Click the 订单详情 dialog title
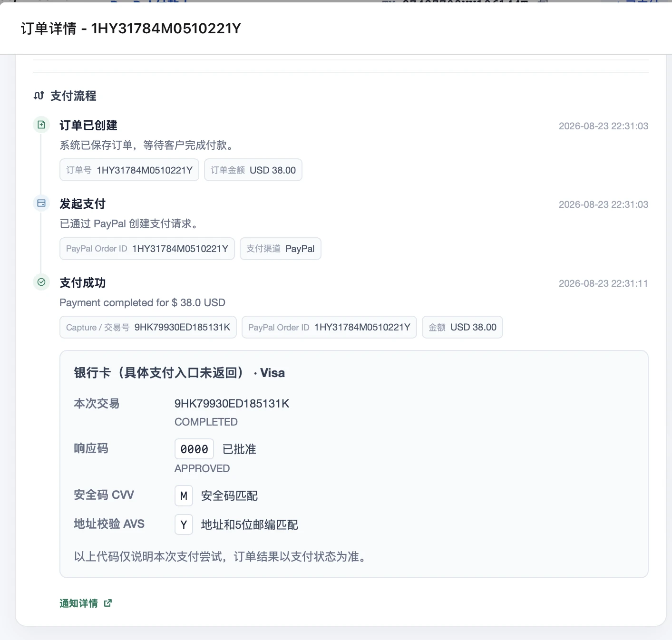This screenshot has height=640, width=672. point(131,29)
